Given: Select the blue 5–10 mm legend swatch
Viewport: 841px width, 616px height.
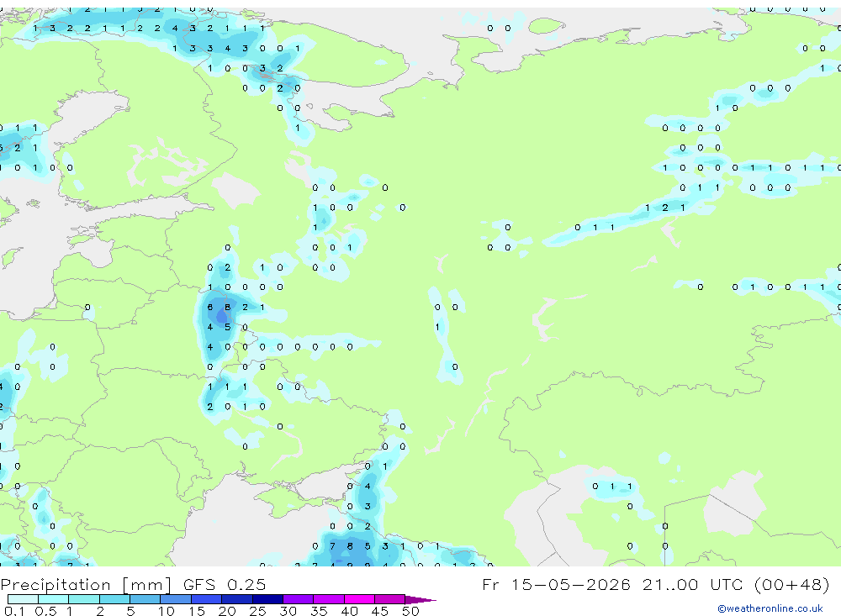Looking at the screenshot, I should [x=145, y=599].
